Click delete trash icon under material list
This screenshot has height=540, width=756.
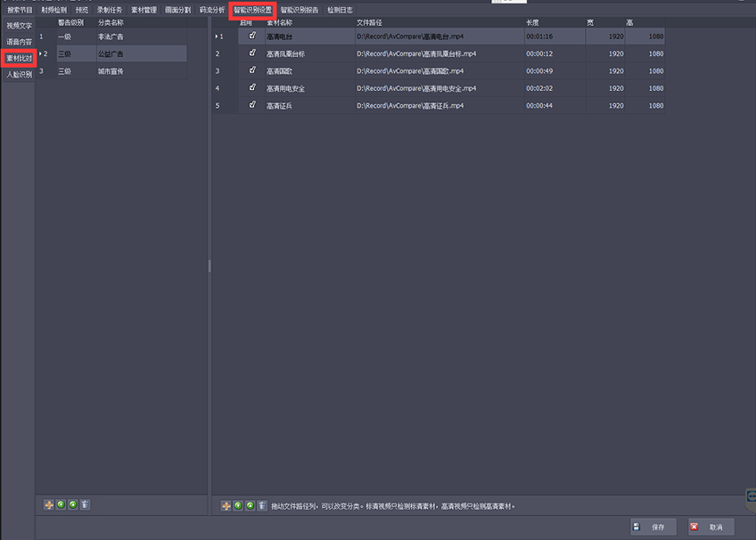[x=262, y=506]
